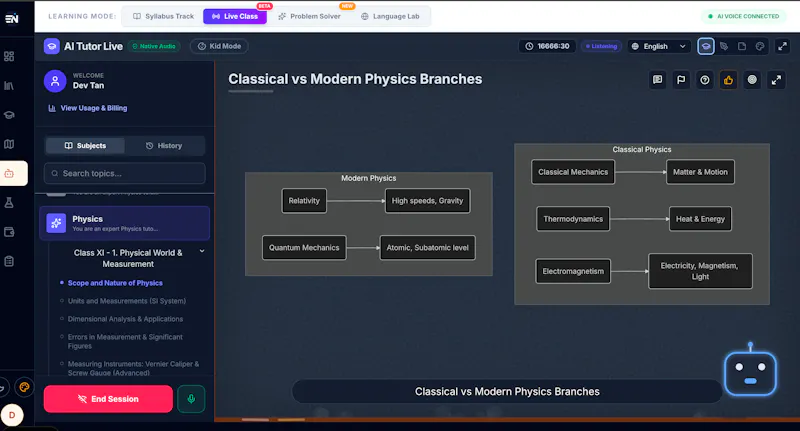Click the AI Tutor Live logo icon
Viewport: 800px width, 431px height.
pyautogui.click(x=52, y=46)
